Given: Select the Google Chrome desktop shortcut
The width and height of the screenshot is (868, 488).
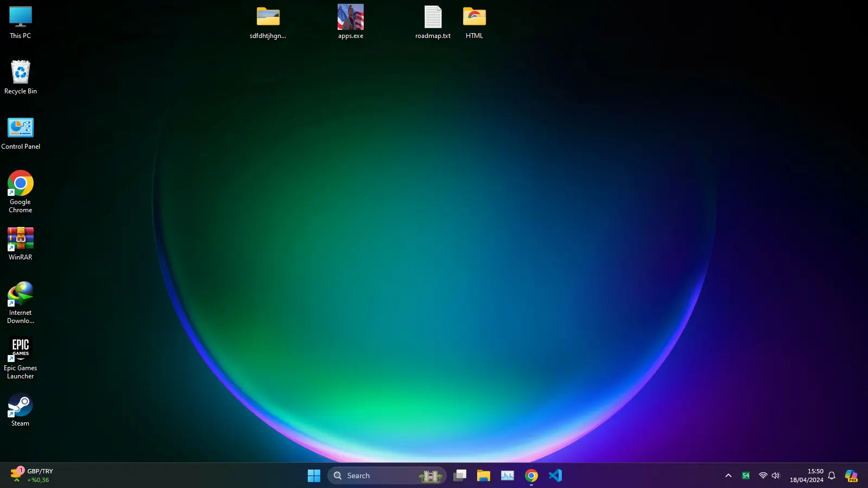Looking at the screenshot, I should (21, 192).
